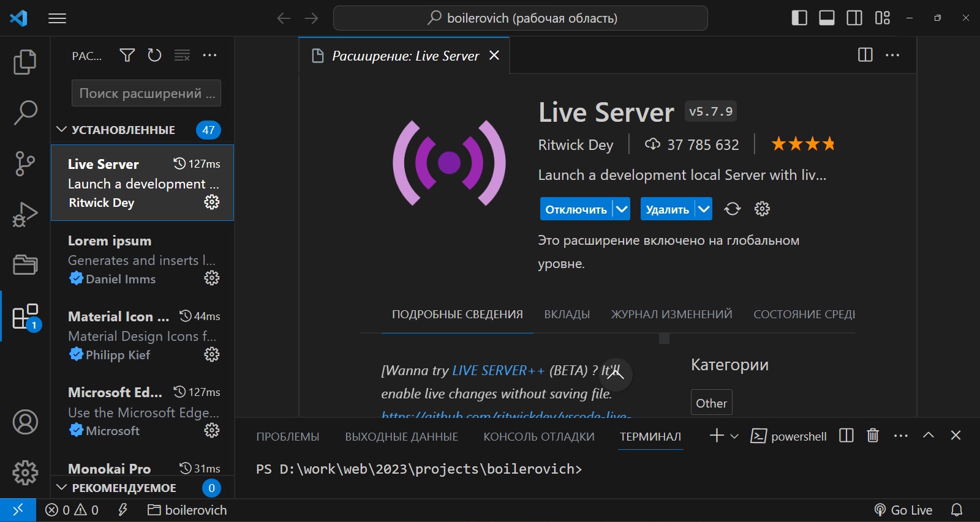The height and width of the screenshot is (522, 980).
Task: Close the Live Server extension tab
Action: (494, 55)
